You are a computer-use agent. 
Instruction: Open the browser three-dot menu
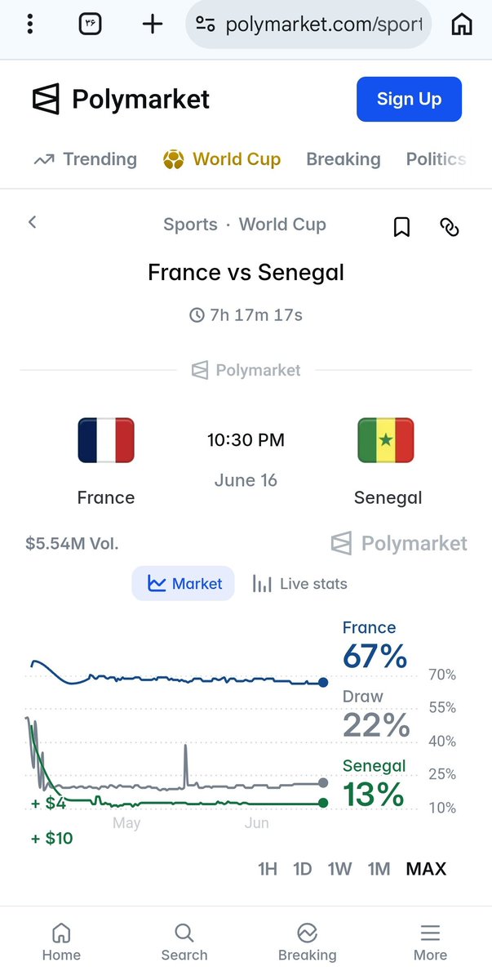tap(29, 24)
